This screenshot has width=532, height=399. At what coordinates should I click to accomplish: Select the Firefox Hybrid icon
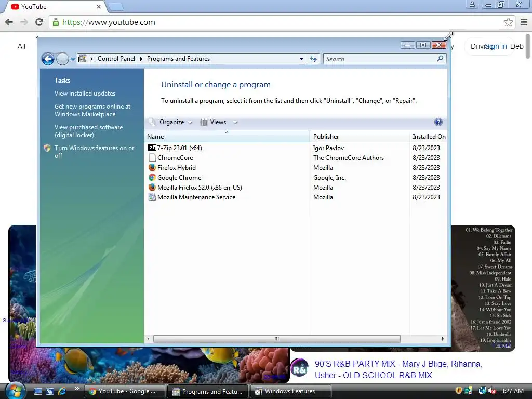tap(152, 168)
